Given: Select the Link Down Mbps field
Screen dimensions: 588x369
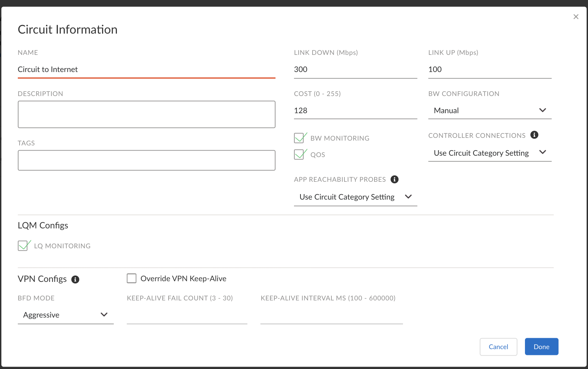Looking at the screenshot, I should pyautogui.click(x=355, y=70).
